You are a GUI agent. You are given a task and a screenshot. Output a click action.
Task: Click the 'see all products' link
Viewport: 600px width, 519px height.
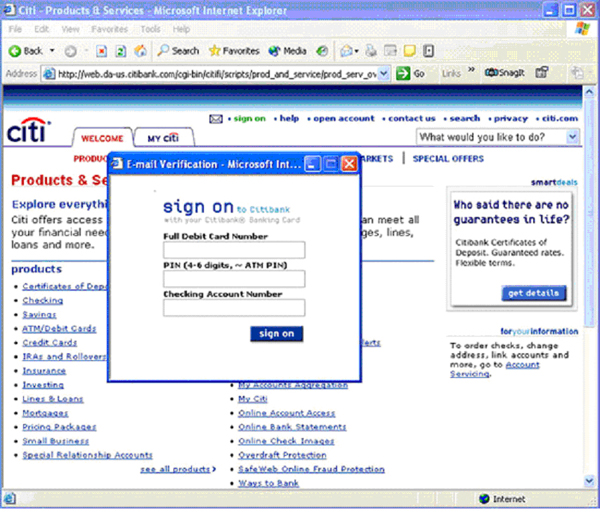[x=177, y=469]
